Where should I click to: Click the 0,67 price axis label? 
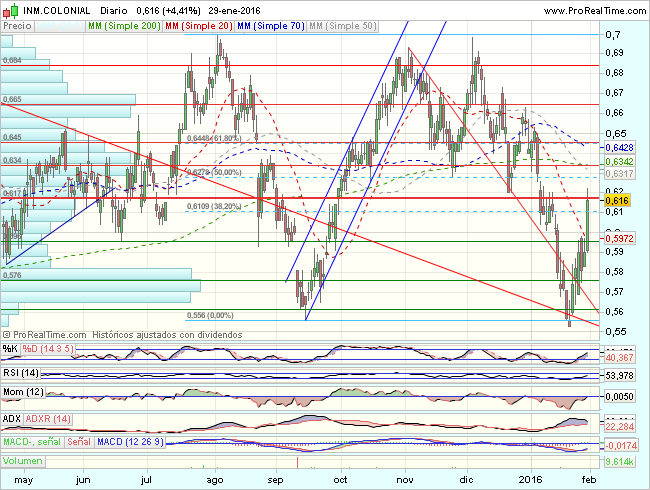614,93
